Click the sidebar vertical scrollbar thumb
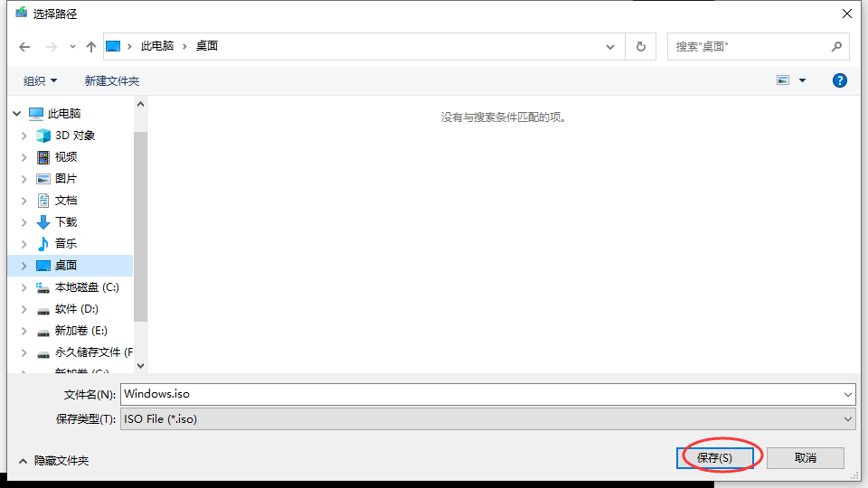The image size is (868, 488). [x=141, y=226]
